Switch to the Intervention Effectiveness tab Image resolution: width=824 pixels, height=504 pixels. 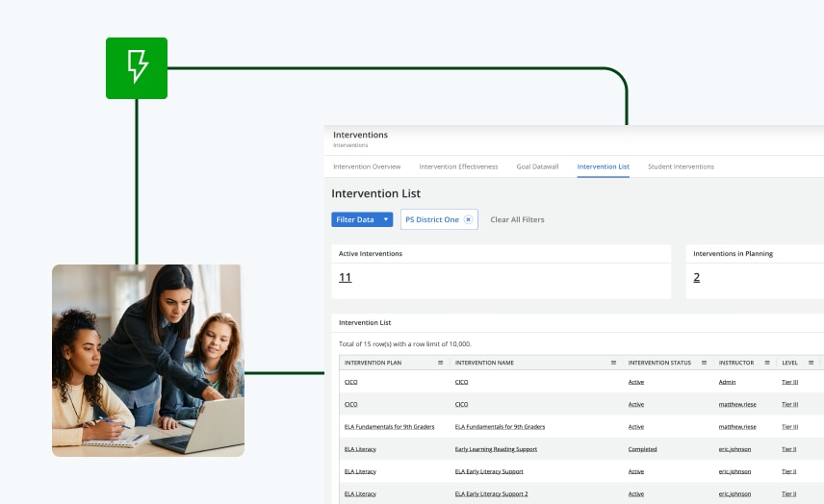[x=458, y=166]
